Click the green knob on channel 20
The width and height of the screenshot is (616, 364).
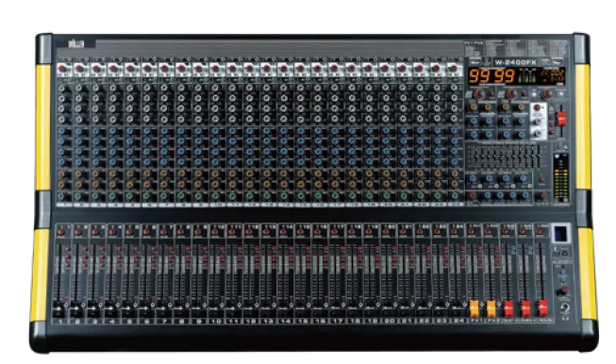(386, 196)
